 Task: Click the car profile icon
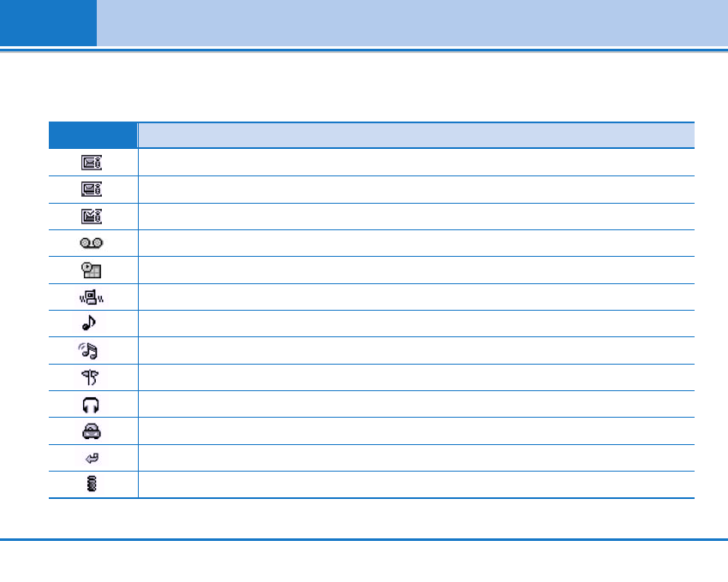click(92, 431)
